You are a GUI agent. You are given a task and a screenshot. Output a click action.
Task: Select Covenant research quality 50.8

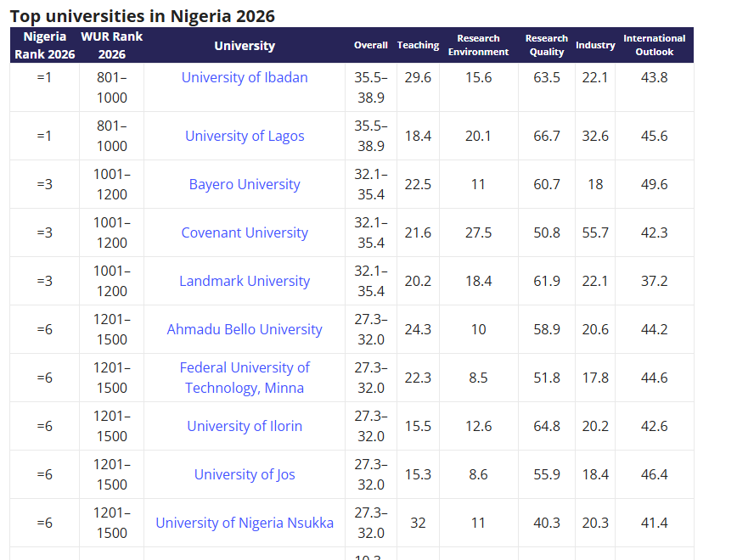(547, 232)
